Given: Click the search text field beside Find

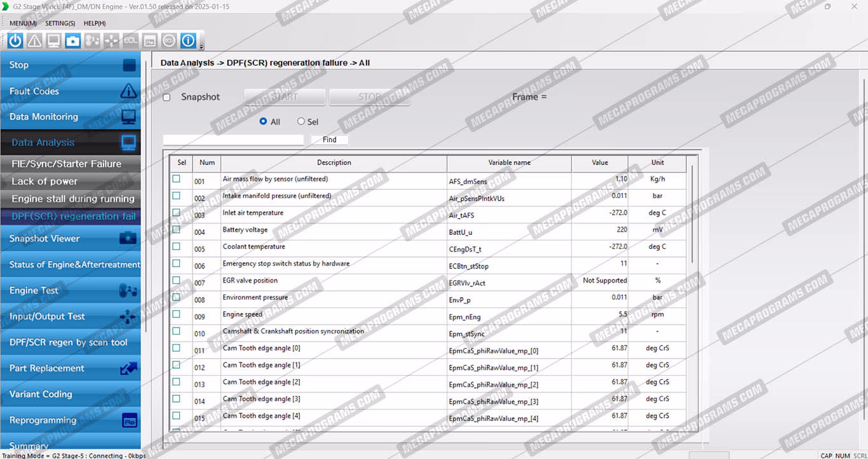Looking at the screenshot, I should [233, 140].
